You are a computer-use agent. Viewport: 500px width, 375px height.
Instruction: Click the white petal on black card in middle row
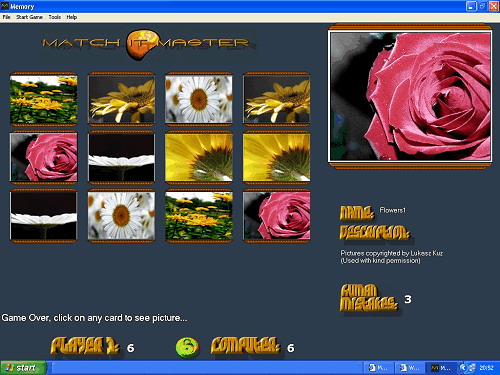tap(121, 157)
